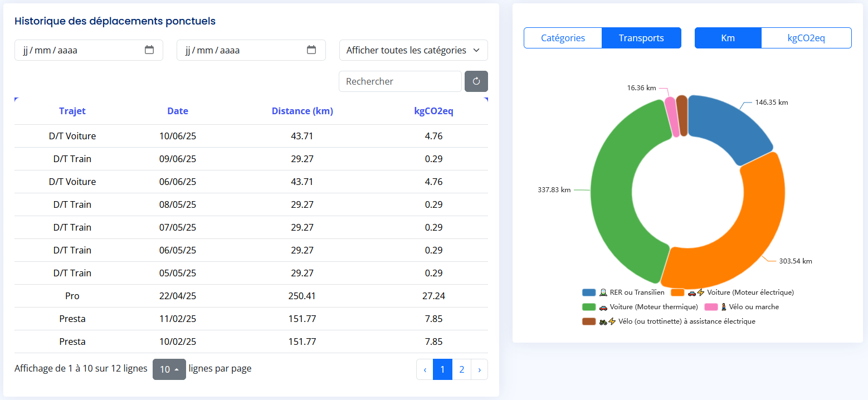This screenshot has width=868, height=400.
Task: Open the calendar picker on first date field
Action: (x=149, y=50)
